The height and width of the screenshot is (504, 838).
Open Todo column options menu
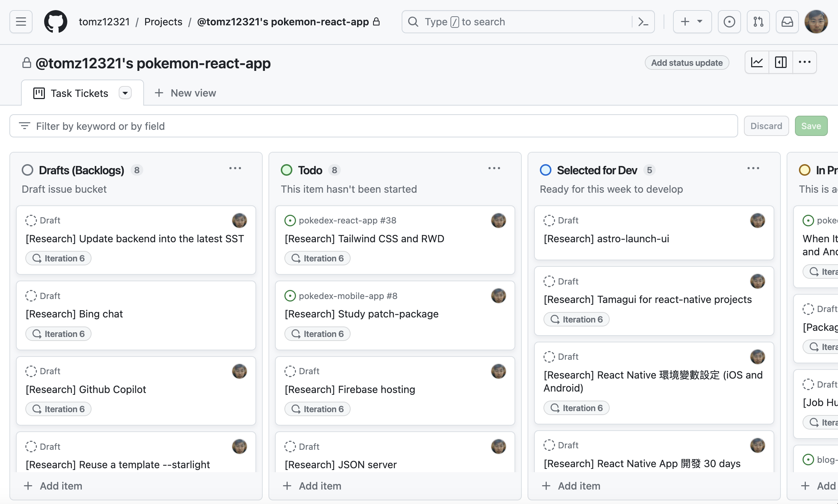(x=494, y=168)
